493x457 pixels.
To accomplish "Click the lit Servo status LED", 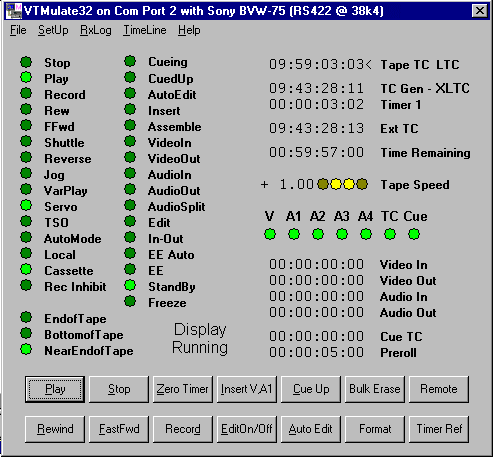I will tap(26, 205).
